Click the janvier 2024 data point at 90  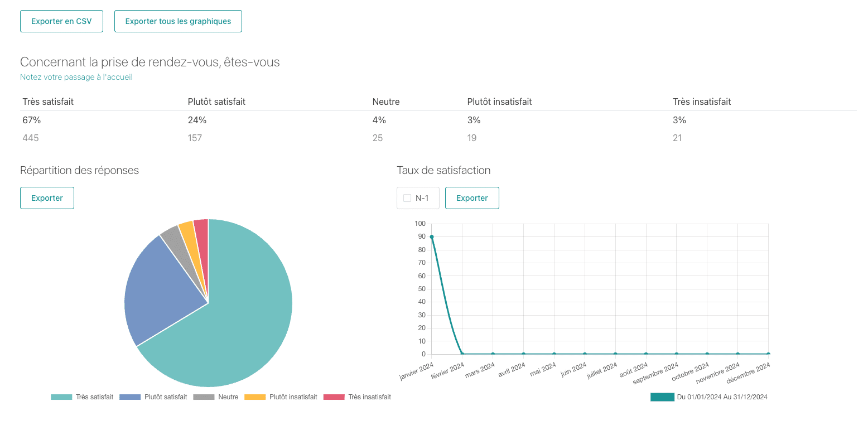coord(432,237)
